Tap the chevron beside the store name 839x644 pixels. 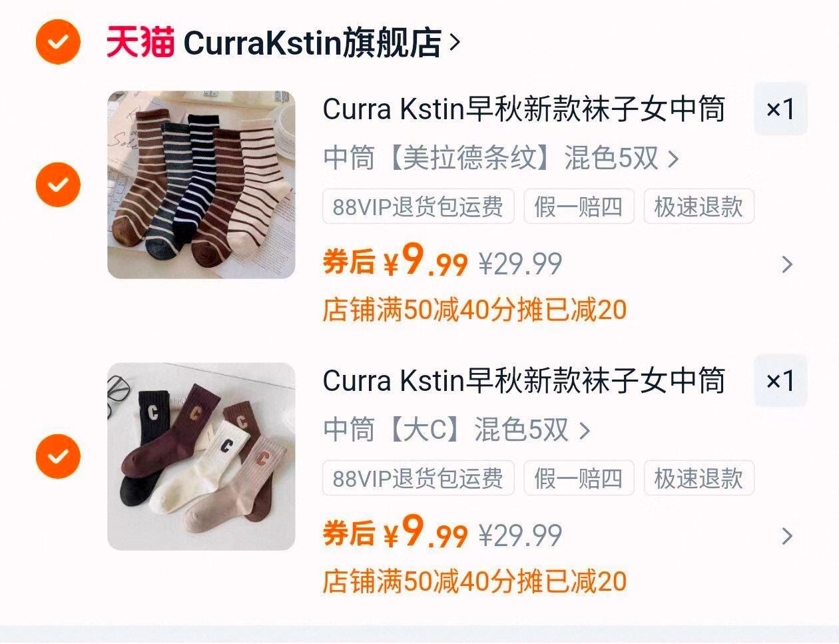455,43
